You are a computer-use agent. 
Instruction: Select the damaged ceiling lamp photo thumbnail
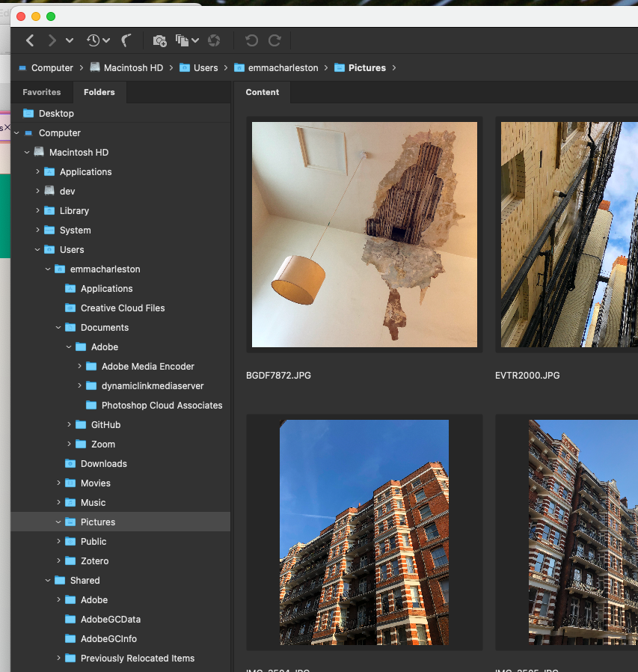(x=365, y=234)
